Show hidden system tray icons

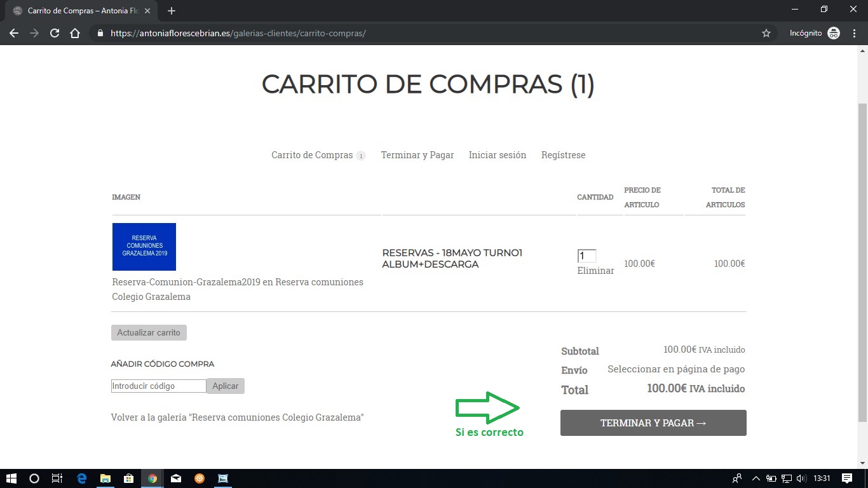coord(756,478)
